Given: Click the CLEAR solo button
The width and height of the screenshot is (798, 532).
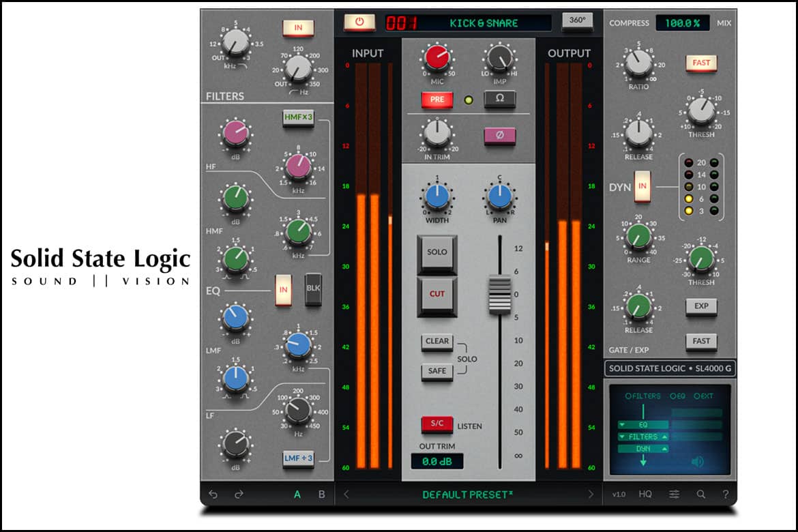Looking at the screenshot, I should (437, 342).
